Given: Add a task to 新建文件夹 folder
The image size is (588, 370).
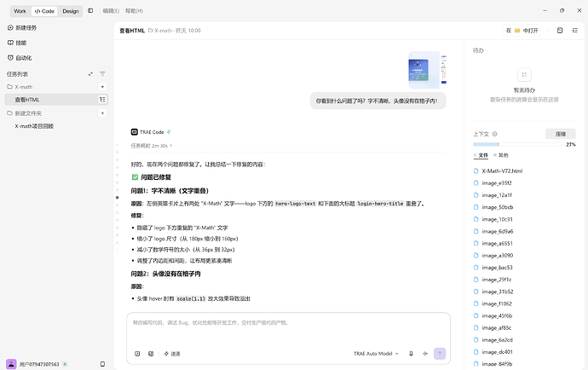Looking at the screenshot, I should pyautogui.click(x=102, y=113).
